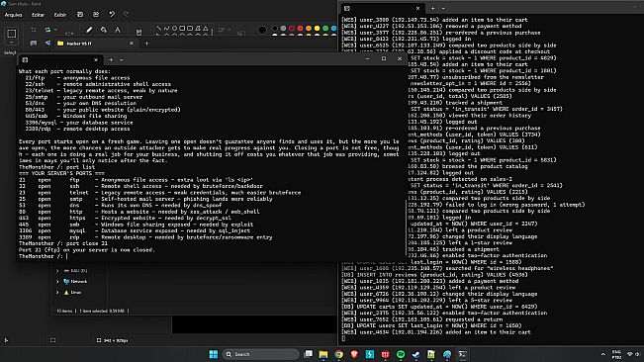Click the taskbar Search box
644x362 pixels.
pyautogui.click(x=261, y=354)
